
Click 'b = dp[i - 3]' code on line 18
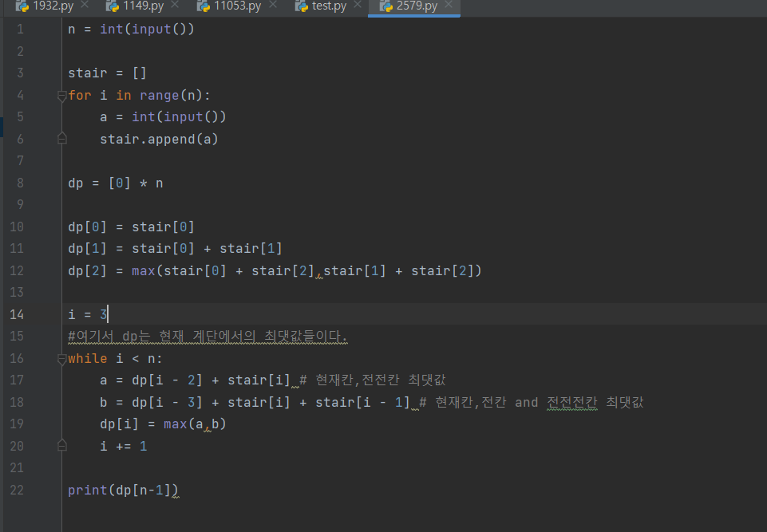[151, 402]
